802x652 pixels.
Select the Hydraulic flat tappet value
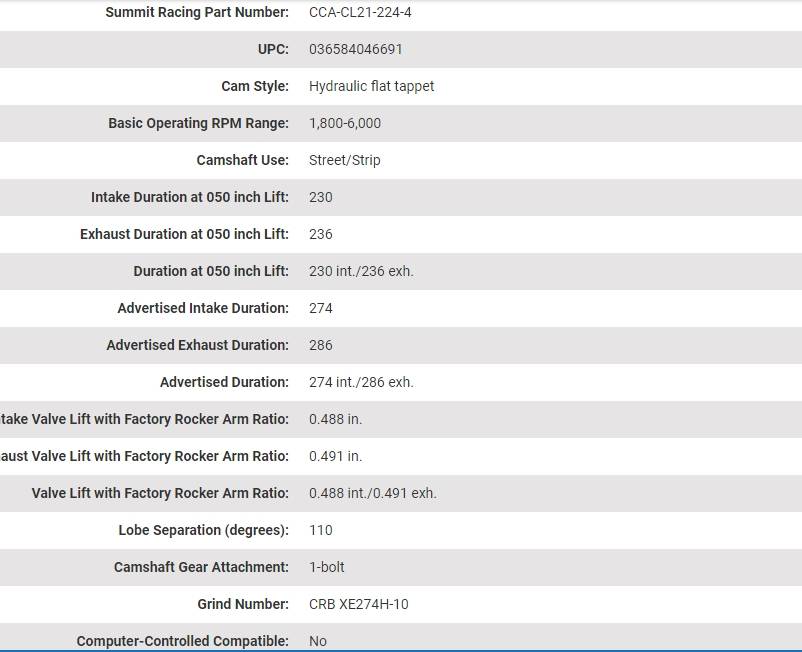(372, 86)
